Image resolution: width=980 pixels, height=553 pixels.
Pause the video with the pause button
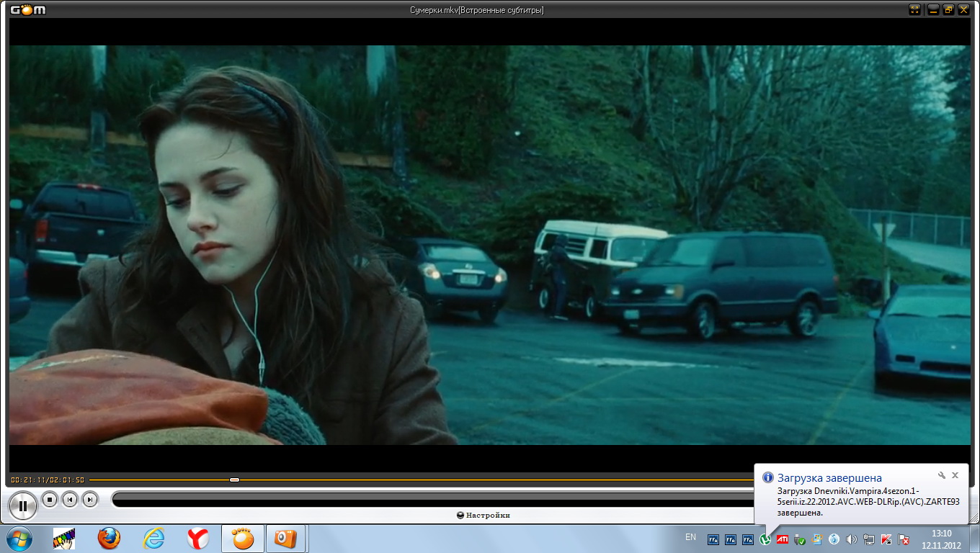tap(23, 506)
